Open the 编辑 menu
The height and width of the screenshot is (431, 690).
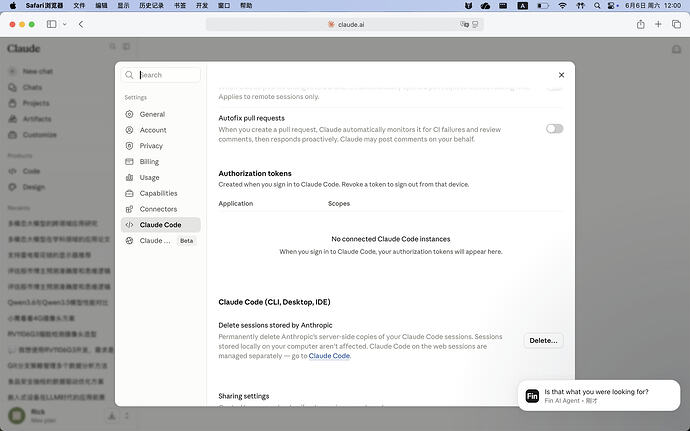[101, 6]
